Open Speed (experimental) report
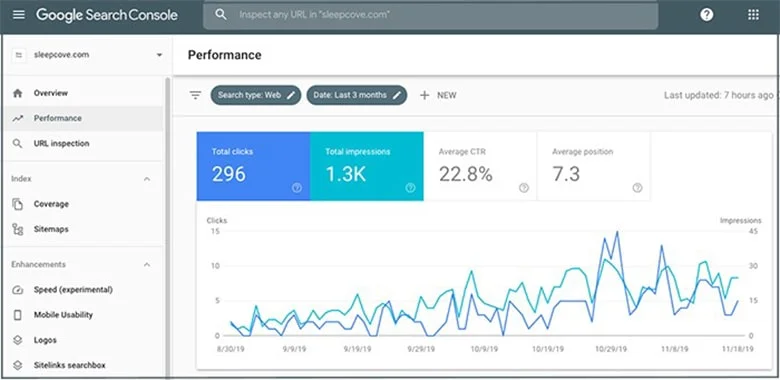 point(83,290)
